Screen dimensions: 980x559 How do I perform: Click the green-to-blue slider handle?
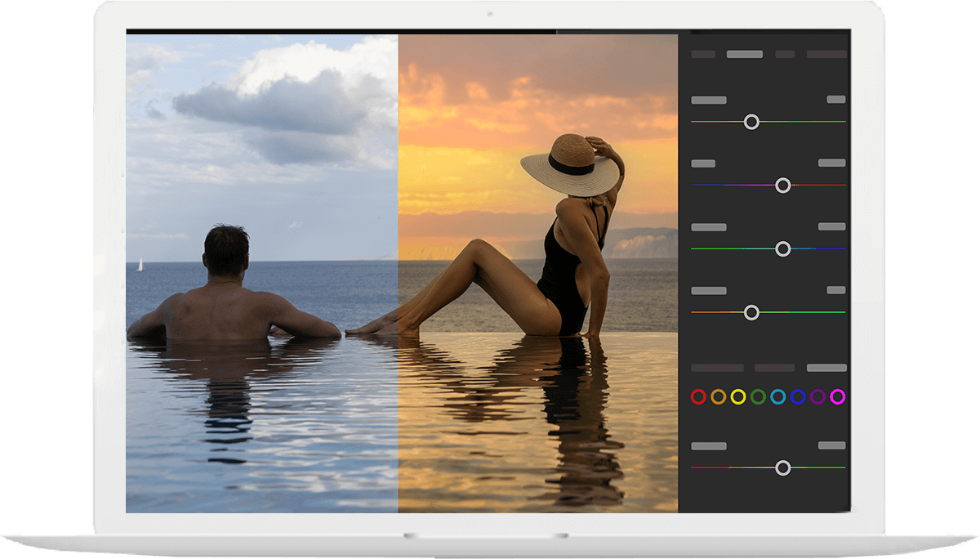[x=782, y=248]
